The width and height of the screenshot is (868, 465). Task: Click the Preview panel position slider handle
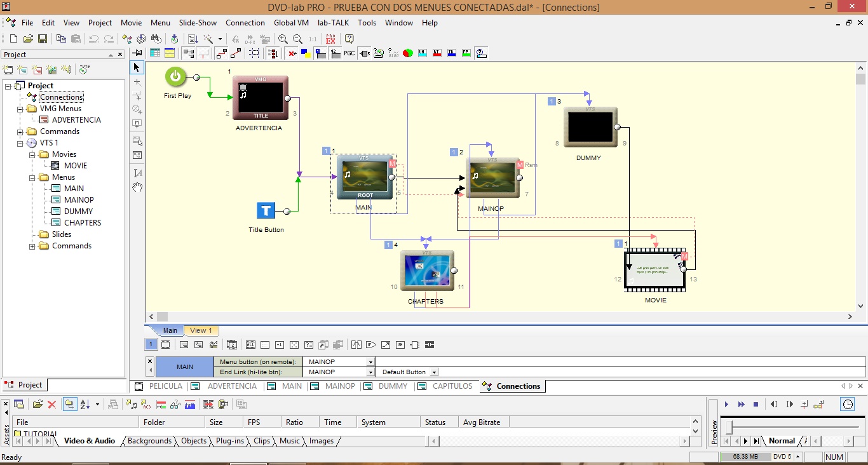click(x=730, y=427)
